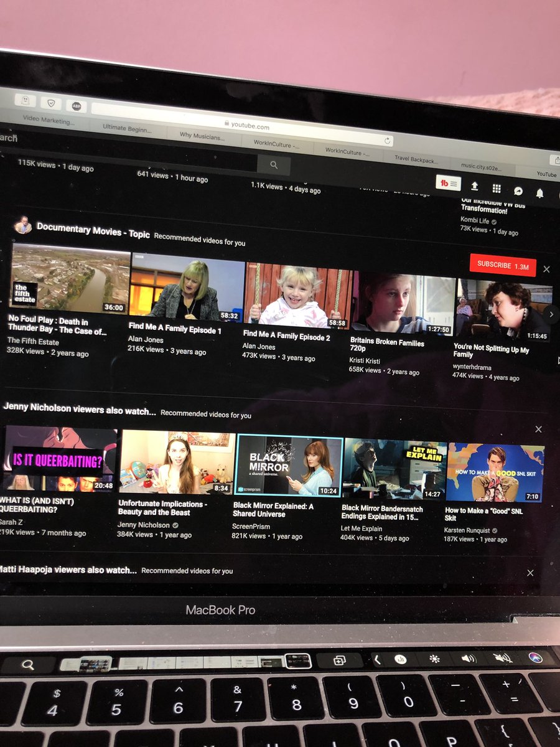Image resolution: width=560 pixels, height=747 pixels.
Task: Tap the Touch Bar brightness icon
Action: 435,659
